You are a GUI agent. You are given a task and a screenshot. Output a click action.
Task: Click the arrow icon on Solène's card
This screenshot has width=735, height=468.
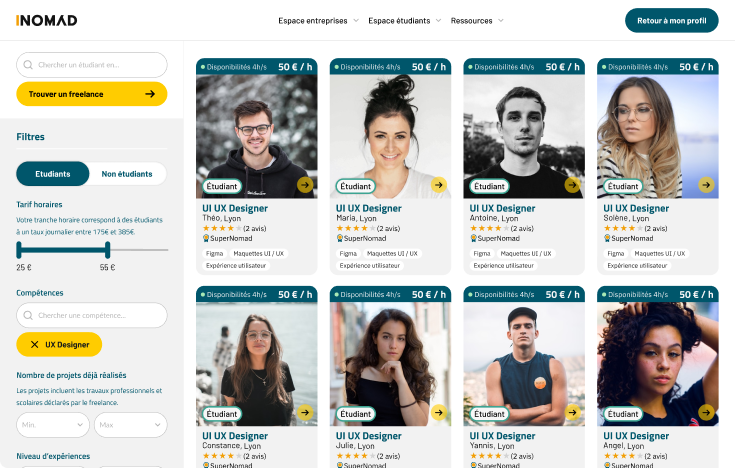tap(706, 185)
